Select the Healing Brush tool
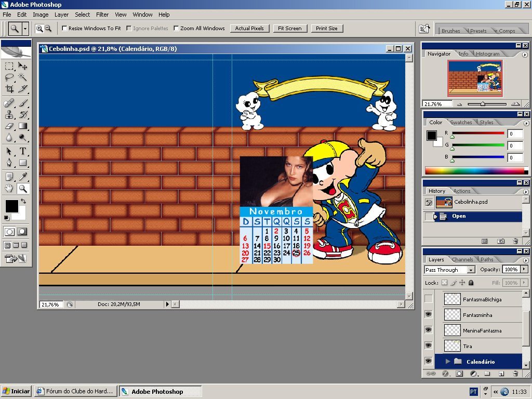Screen dimensions: 532x399 9,103
